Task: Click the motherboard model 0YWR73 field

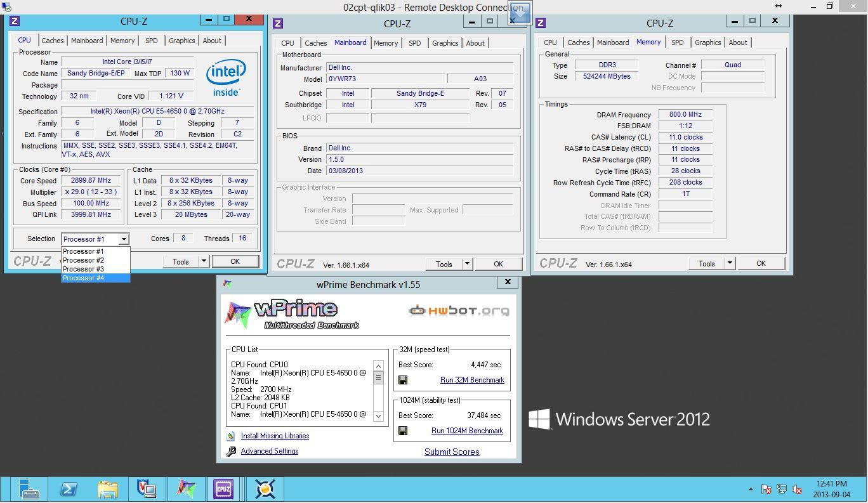Action: (386, 79)
